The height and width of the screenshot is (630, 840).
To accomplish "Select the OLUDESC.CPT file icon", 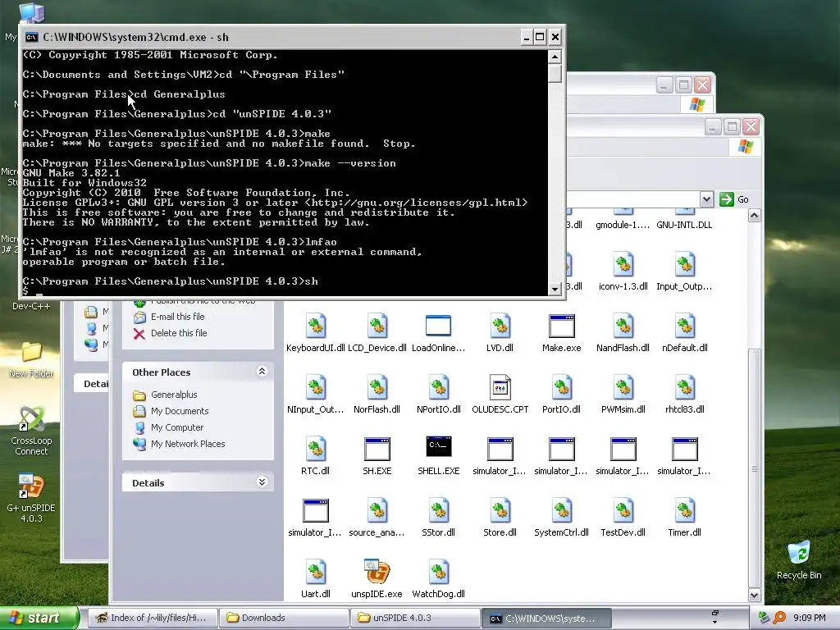I will click(500, 387).
